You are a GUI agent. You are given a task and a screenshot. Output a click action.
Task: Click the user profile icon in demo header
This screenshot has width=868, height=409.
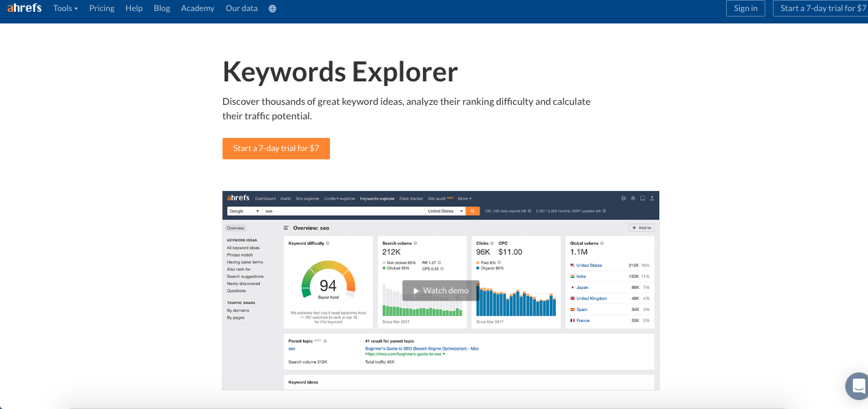tap(652, 199)
